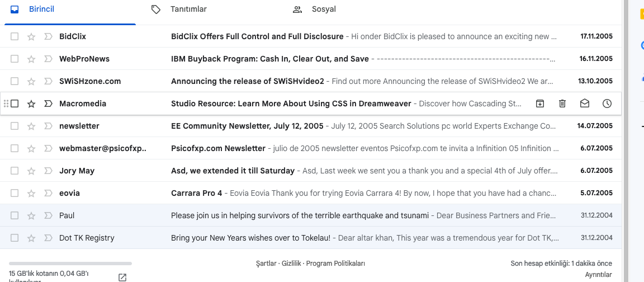Screen dimensions: 644x282
Task: Click the storage quota usage bar
Action: tap(70, 264)
